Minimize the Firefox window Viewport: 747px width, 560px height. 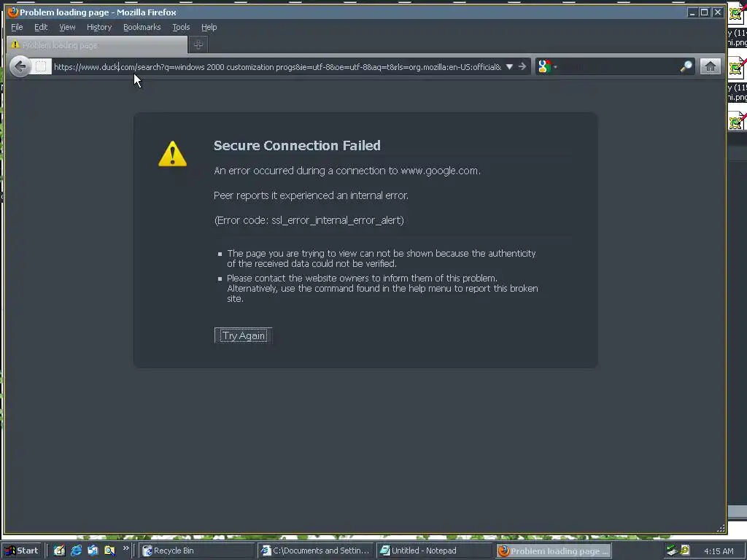[692, 12]
